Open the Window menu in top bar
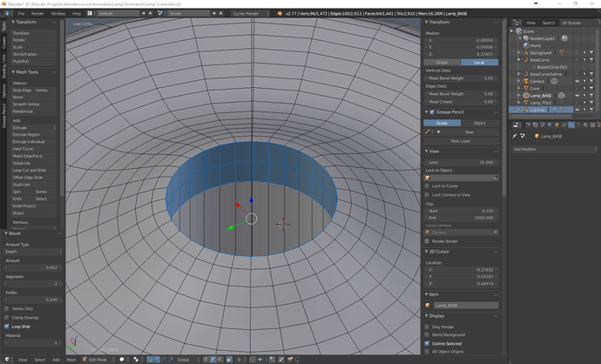The image size is (601, 364). [57, 14]
